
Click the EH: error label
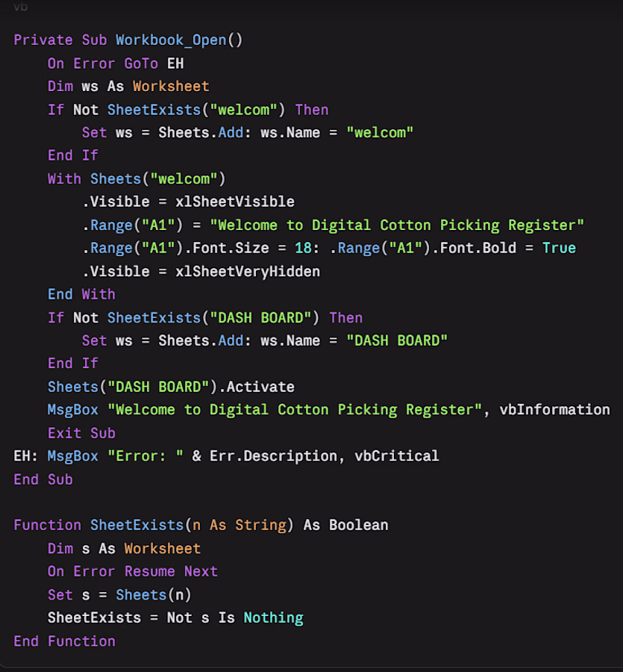[x=25, y=456]
